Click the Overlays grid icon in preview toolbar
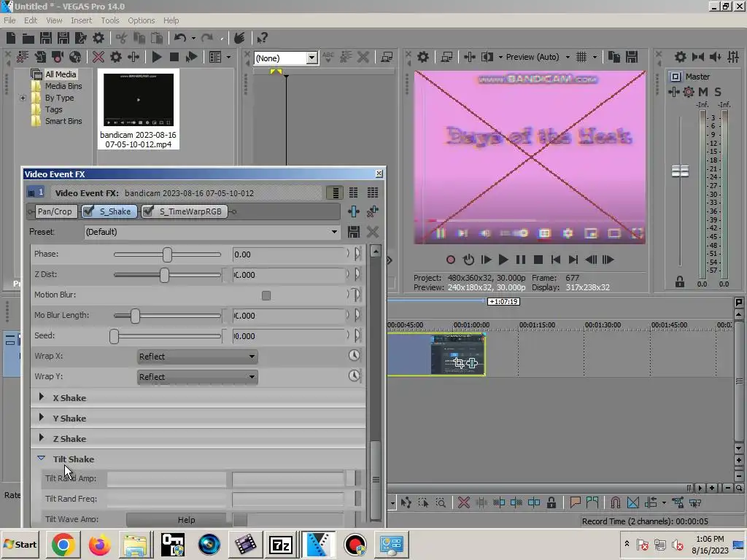Image resolution: width=747 pixels, height=560 pixels. pyautogui.click(x=581, y=57)
